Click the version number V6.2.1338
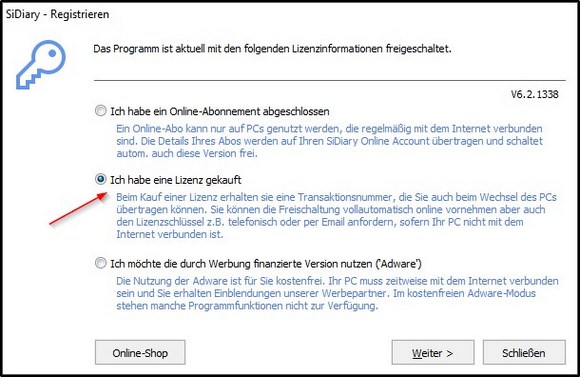580x377 pixels. tap(535, 94)
